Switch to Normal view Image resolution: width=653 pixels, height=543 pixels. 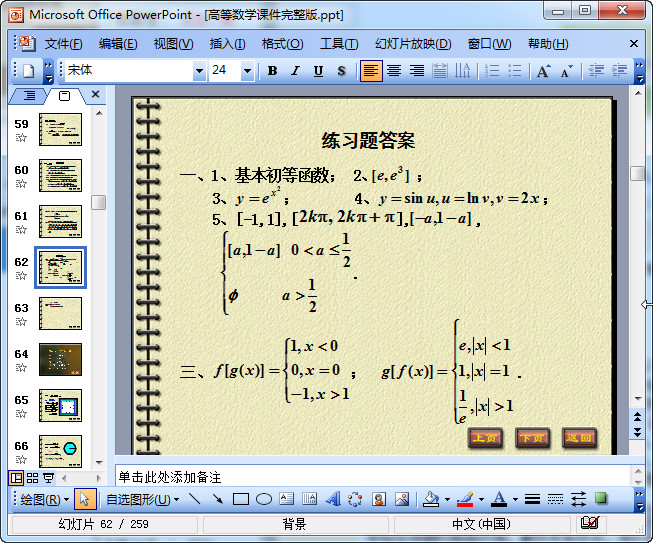pyautogui.click(x=16, y=478)
